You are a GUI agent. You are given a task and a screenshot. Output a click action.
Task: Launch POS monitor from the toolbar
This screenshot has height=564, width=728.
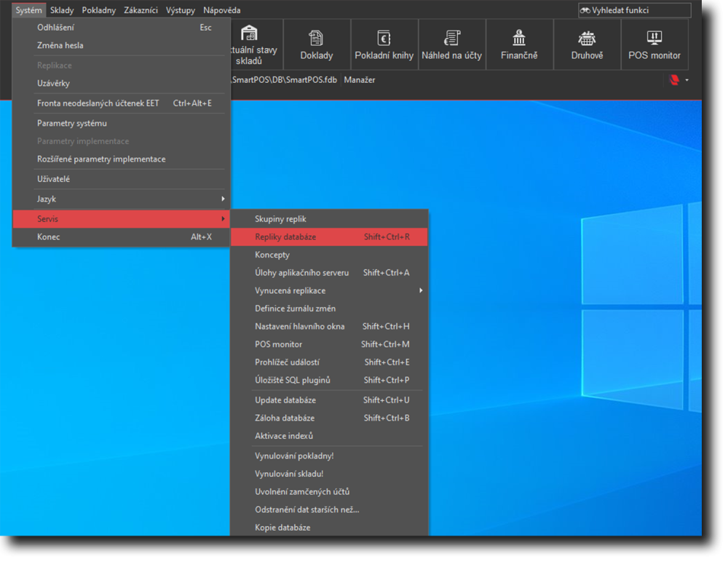pos(654,45)
